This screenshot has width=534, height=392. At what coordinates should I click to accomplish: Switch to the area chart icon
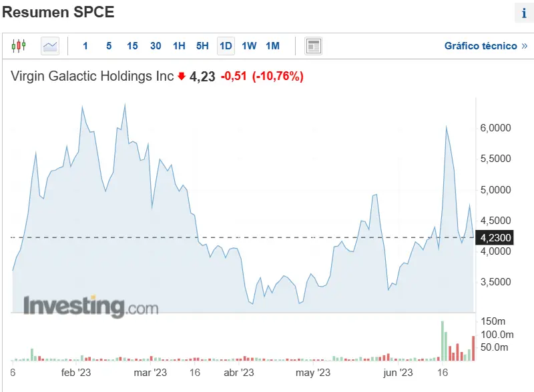[x=50, y=46]
